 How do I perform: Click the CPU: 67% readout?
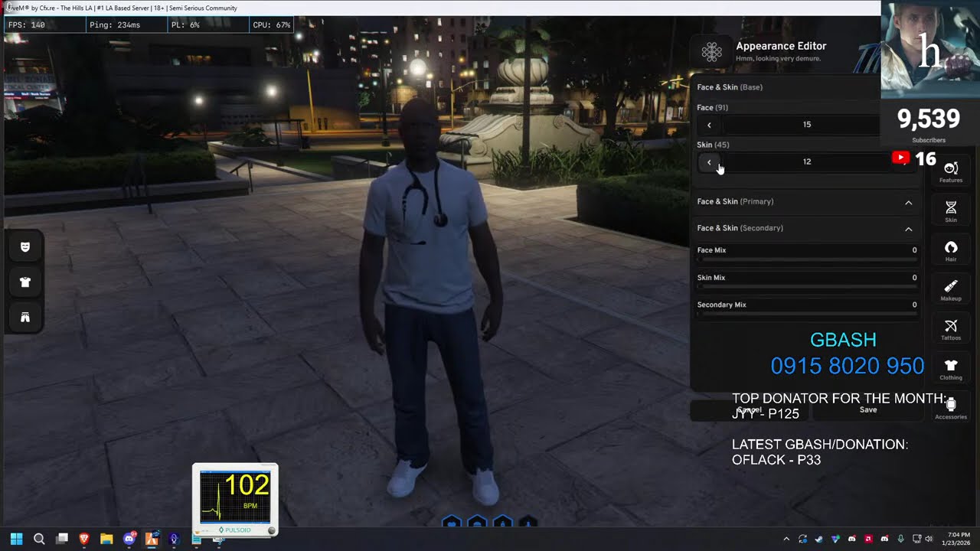click(272, 25)
